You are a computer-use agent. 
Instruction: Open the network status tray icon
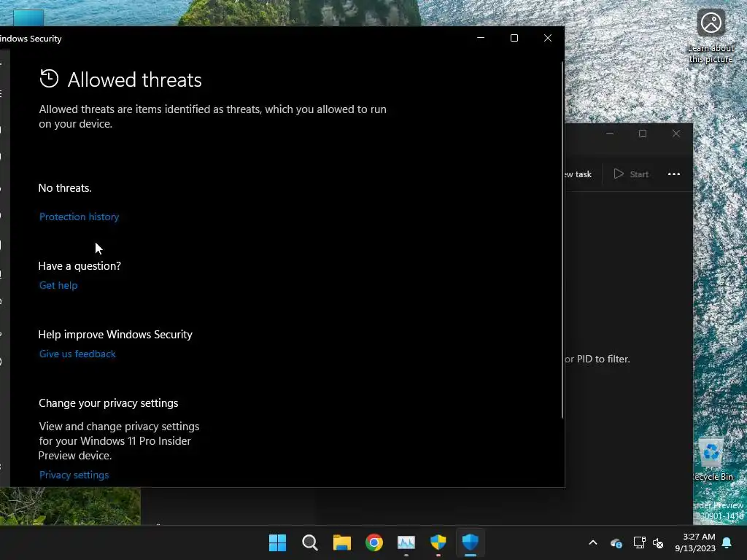639,542
